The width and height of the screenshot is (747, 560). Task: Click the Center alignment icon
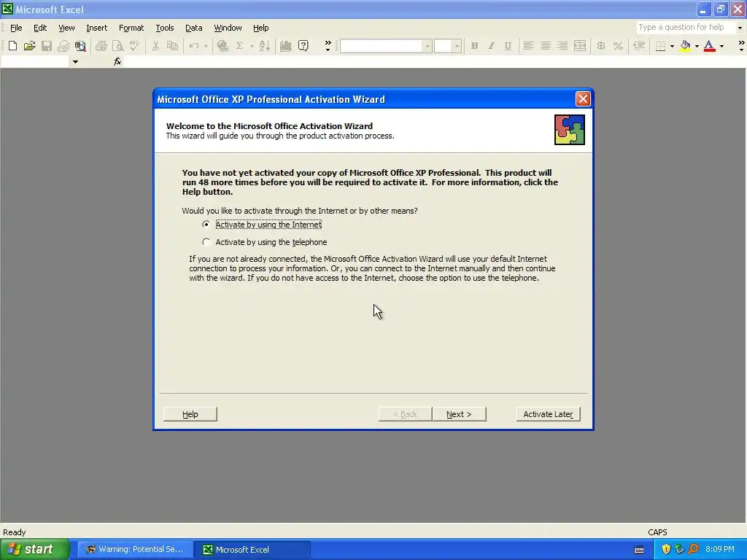(x=546, y=46)
